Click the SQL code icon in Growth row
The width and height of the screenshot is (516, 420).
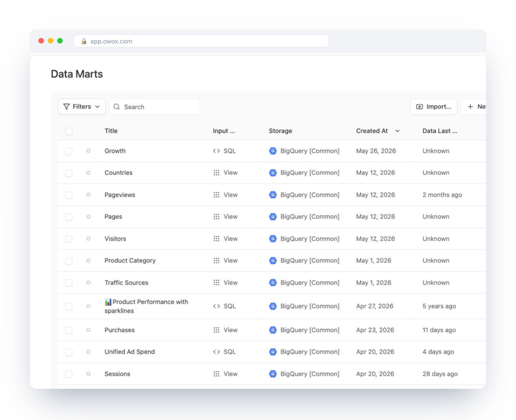coord(216,151)
